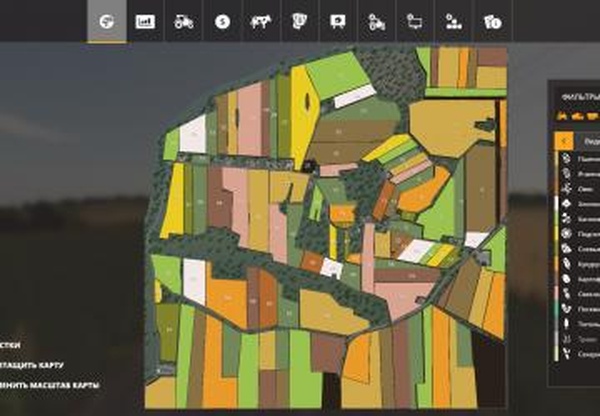This screenshot has height=416, width=600.
Task: Toggle the Ячмень (barley) crop filter
Action: pyautogui.click(x=579, y=174)
